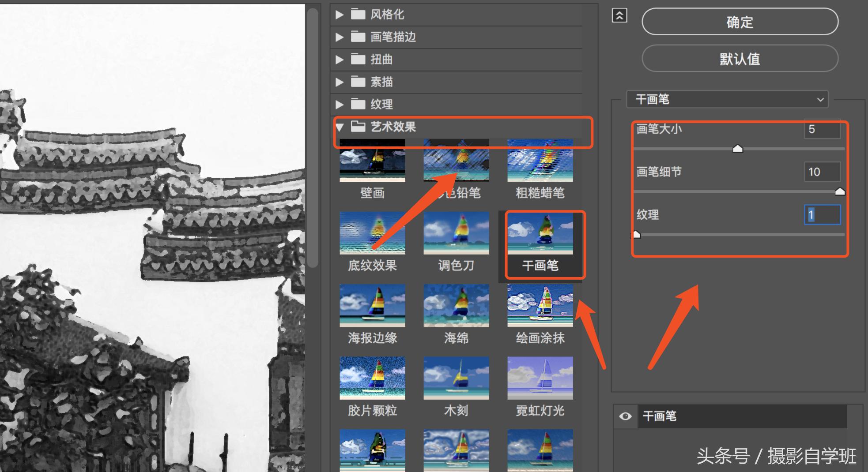Select the 底纹效果 (Underpainting) filter
The height and width of the screenshot is (472, 868).
coord(372,233)
